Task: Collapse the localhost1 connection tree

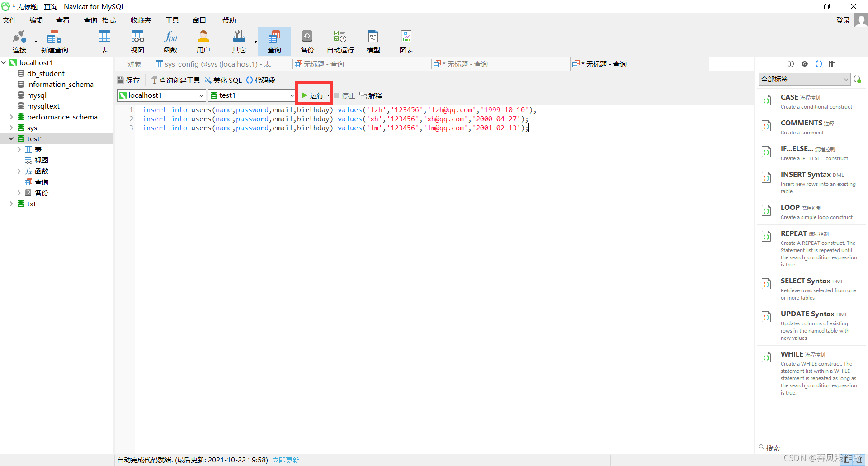Action: click(x=4, y=62)
